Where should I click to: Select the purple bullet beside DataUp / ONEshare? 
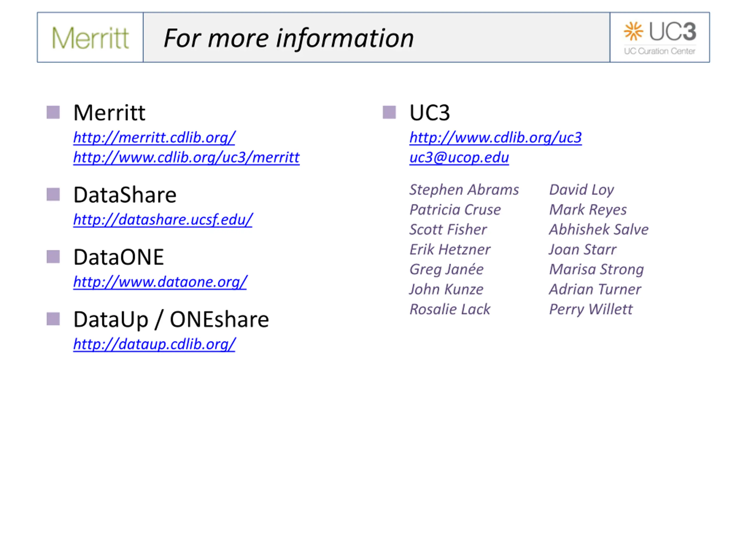53,319
